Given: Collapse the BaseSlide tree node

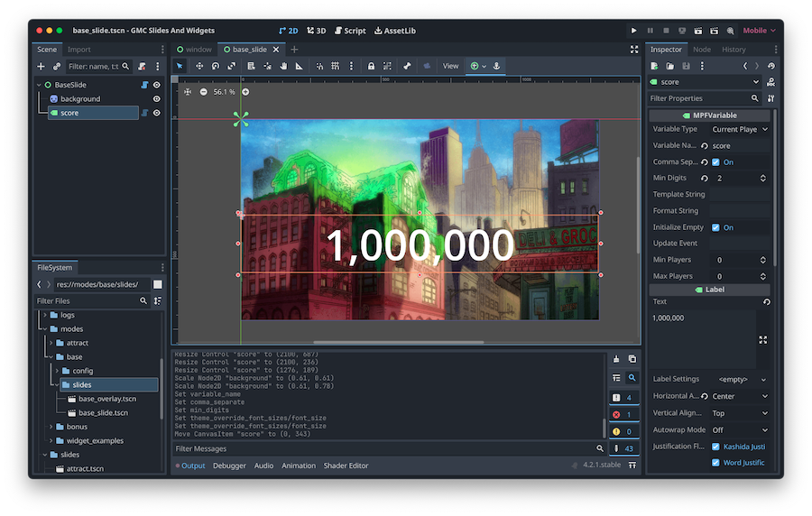Looking at the screenshot, I should [x=40, y=85].
